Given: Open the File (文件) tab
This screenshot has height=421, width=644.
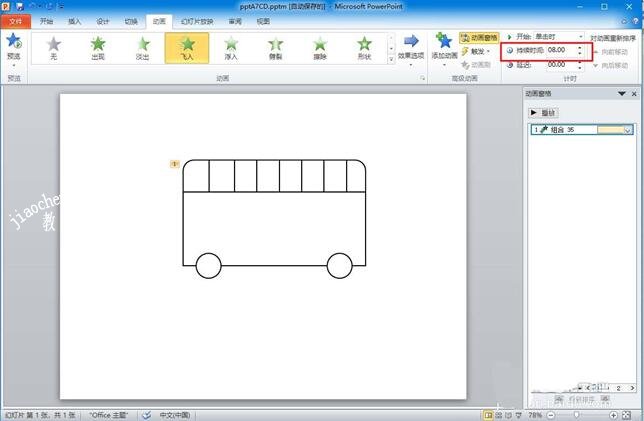Looking at the screenshot, I should point(15,21).
